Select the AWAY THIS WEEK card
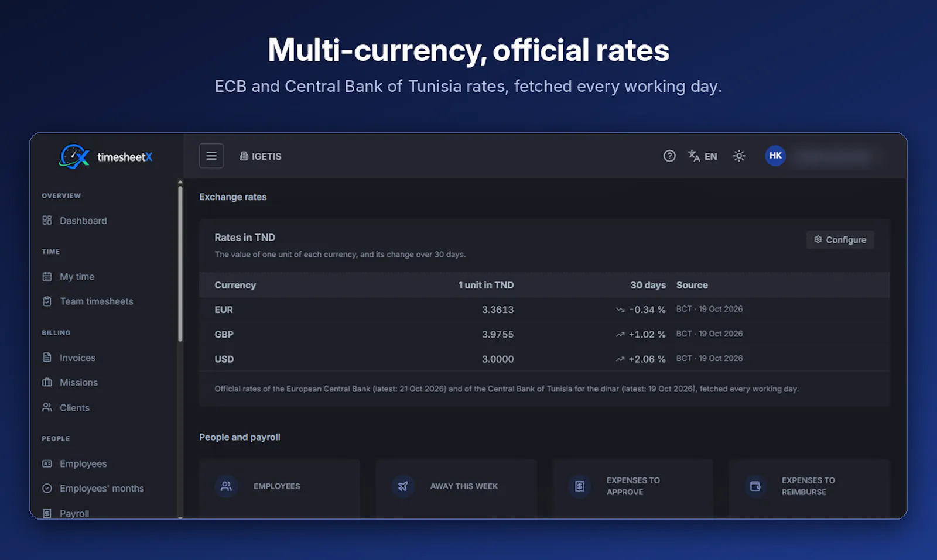 pos(456,488)
